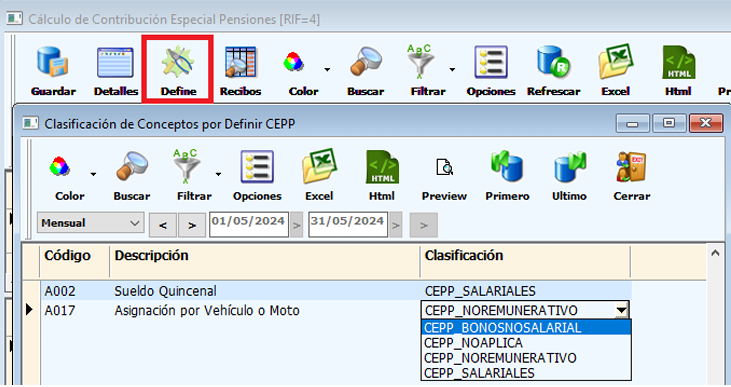This screenshot has width=731, height=387.
Task: Click the previous period '<' button
Action: pos(163,225)
